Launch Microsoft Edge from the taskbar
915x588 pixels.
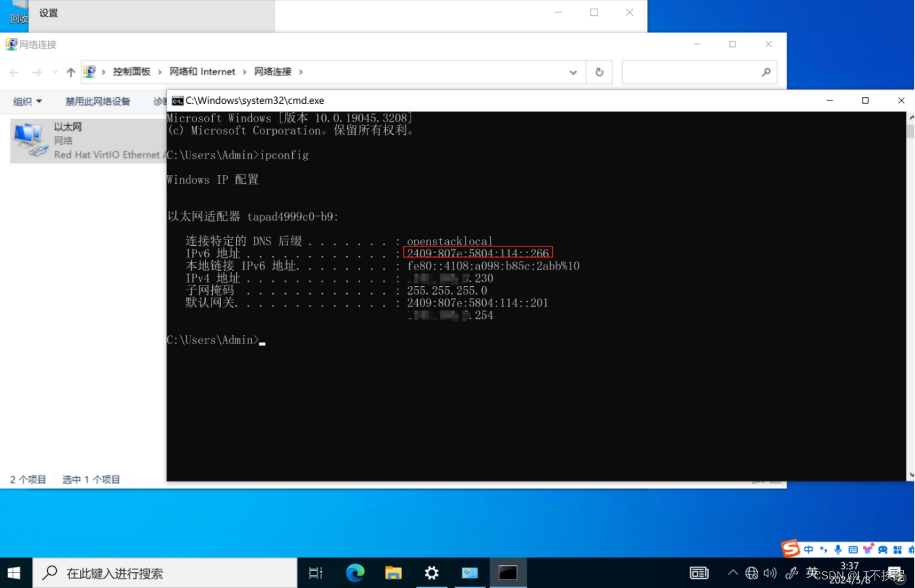[355, 573]
